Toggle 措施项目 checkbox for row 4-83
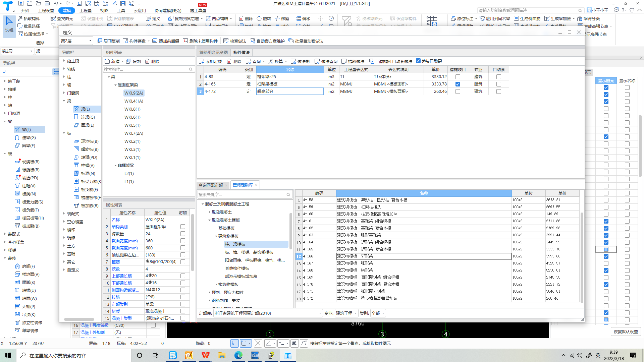This screenshot has width=644, height=362. tap(458, 77)
